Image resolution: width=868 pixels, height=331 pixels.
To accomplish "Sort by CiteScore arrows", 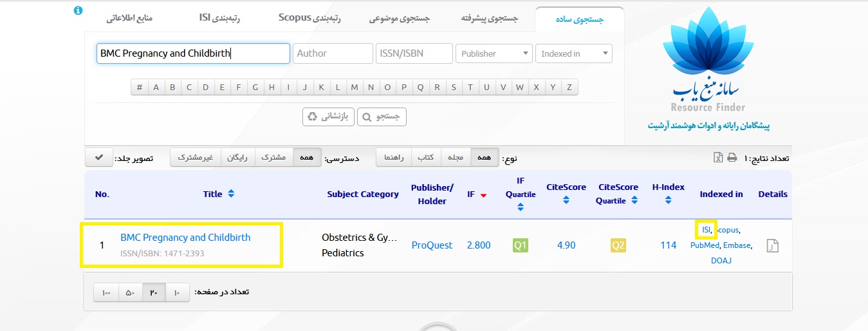I will point(566,200).
